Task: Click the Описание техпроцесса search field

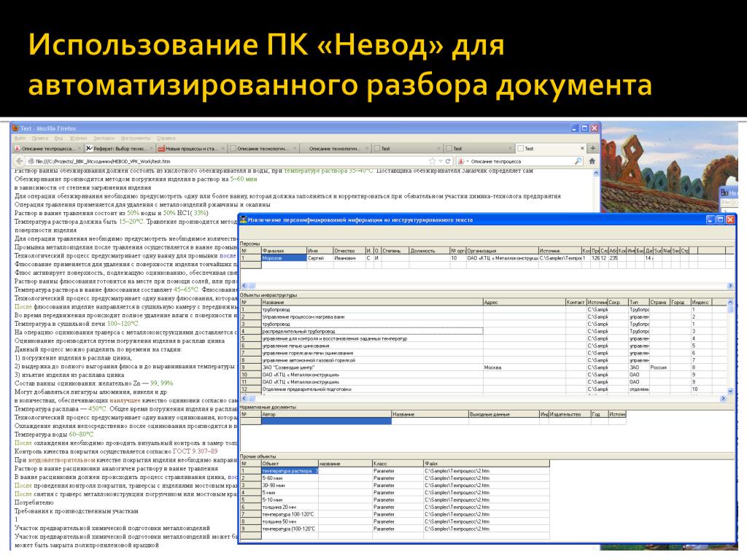Action: pyautogui.click(x=521, y=161)
